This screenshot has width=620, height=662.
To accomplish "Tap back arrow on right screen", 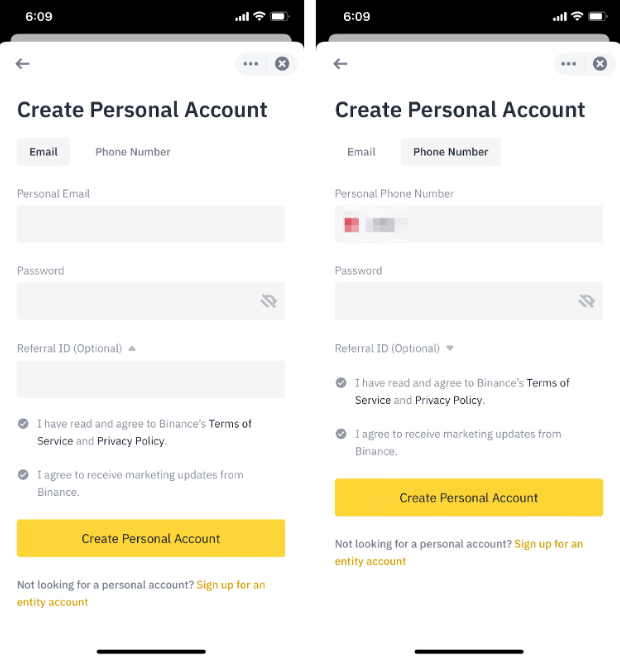I will click(340, 64).
